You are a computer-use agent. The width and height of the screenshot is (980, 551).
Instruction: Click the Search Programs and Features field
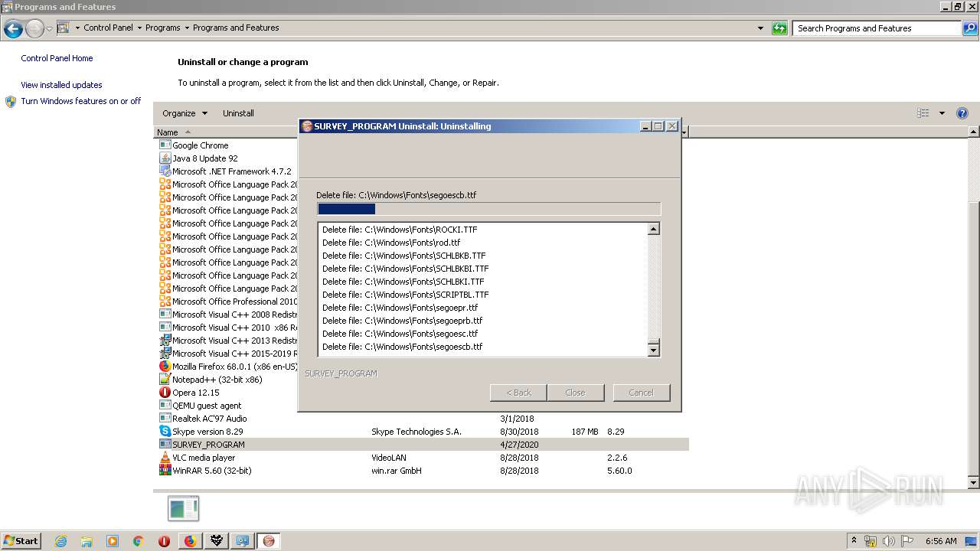tap(877, 28)
